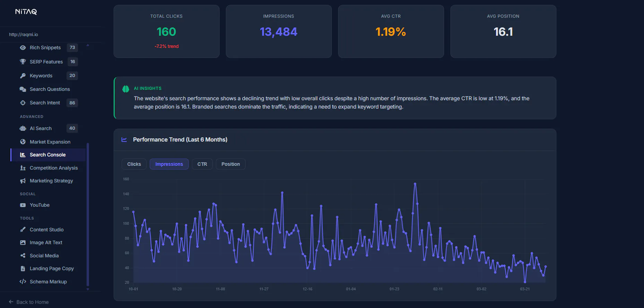Click the Social Media share icon
644x308 pixels.
point(23,256)
